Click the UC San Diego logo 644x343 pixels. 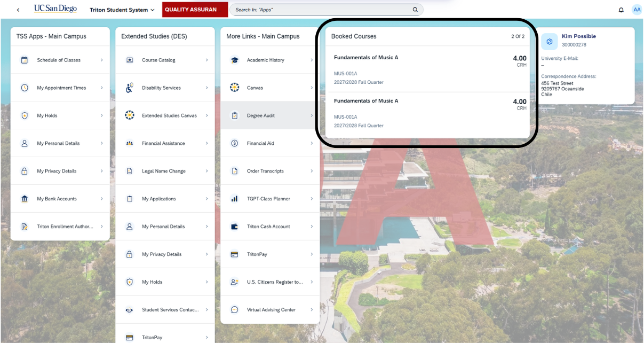[55, 9]
